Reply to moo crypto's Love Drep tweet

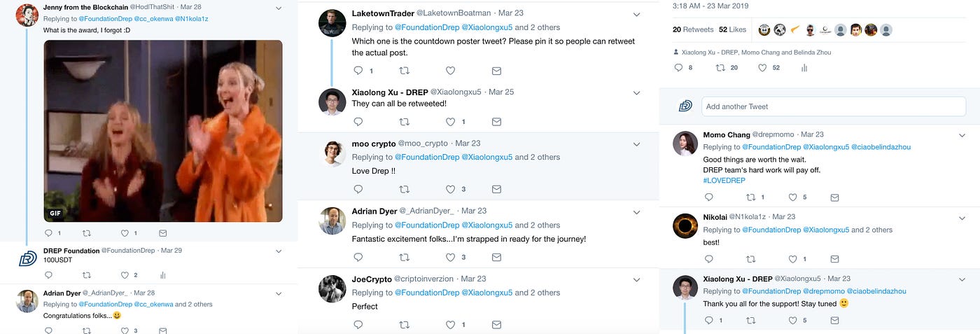tap(358, 189)
